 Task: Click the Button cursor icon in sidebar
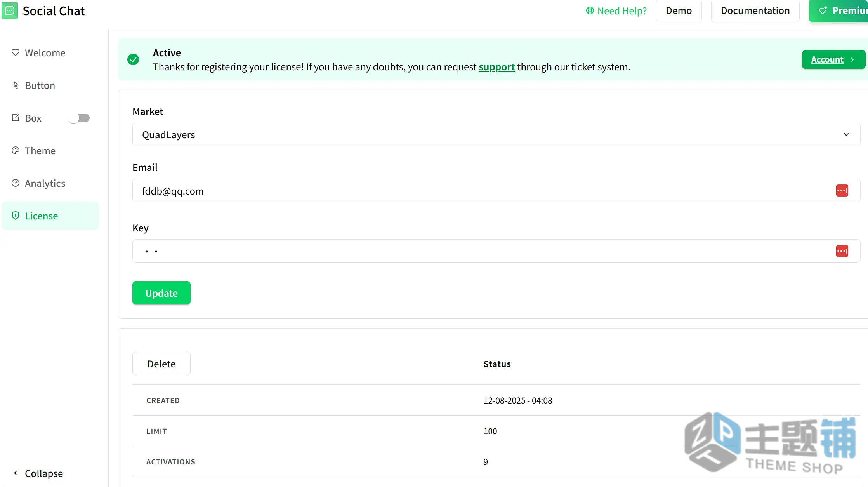(x=16, y=85)
